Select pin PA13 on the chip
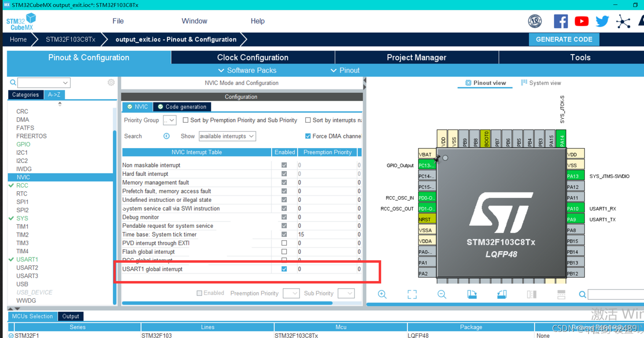The height and width of the screenshot is (338, 644). point(575,176)
